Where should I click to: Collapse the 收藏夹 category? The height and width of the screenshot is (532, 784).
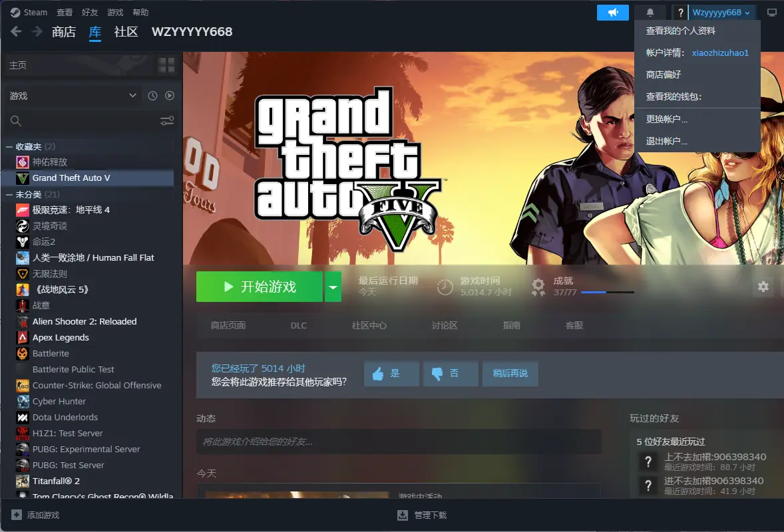pyautogui.click(x=9, y=147)
